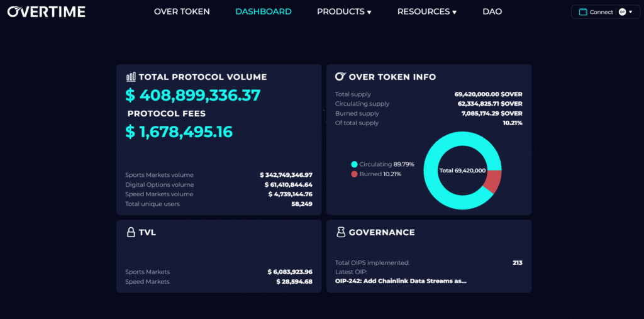Click the Overtime logo in header

pyautogui.click(x=46, y=11)
